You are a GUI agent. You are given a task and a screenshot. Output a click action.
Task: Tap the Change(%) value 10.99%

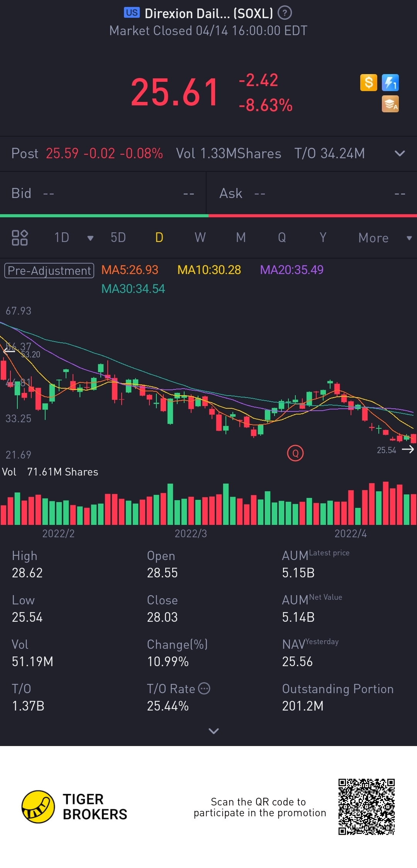click(168, 662)
